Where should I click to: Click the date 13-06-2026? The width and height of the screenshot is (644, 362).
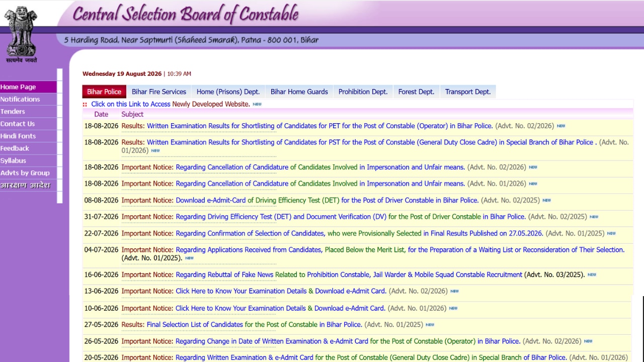click(101, 291)
